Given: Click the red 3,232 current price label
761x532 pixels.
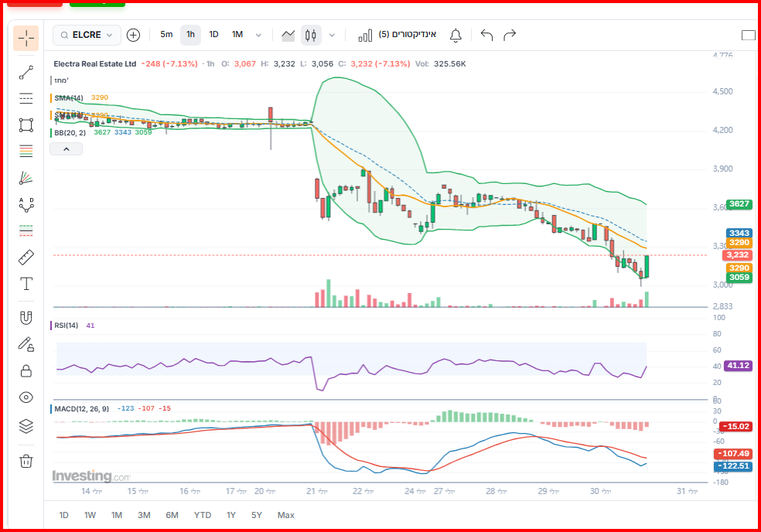Looking at the screenshot, I should (737, 255).
